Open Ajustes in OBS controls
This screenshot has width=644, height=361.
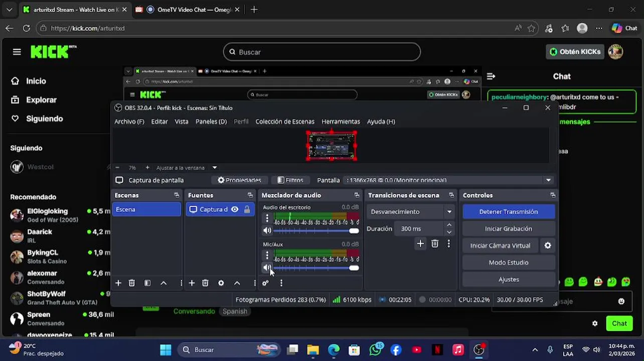coord(509,279)
